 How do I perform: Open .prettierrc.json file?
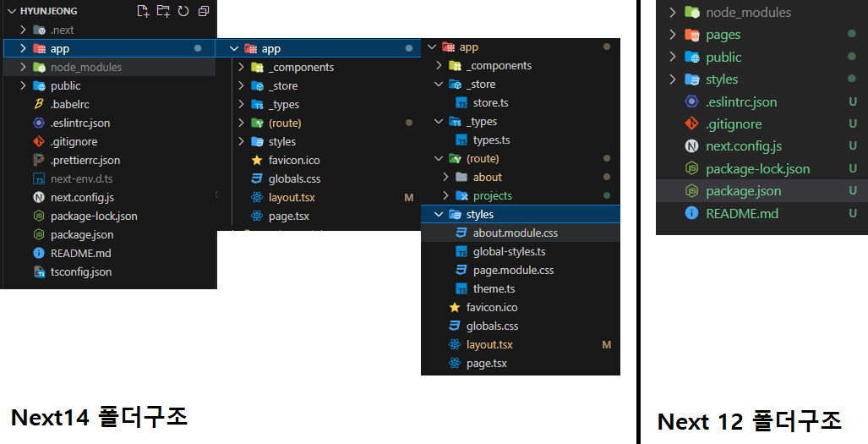(85, 160)
